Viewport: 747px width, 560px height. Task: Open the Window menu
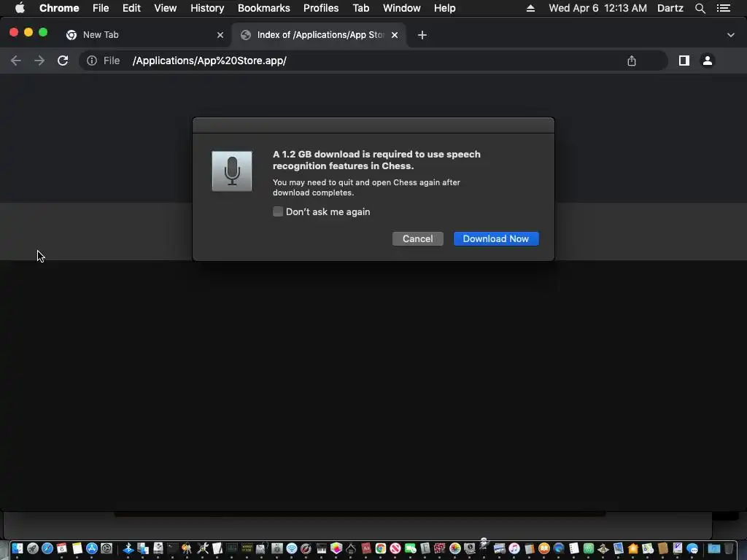tap(401, 8)
